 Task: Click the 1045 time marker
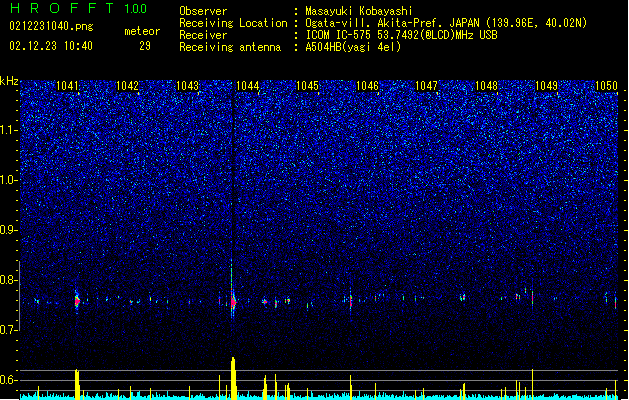point(307,86)
